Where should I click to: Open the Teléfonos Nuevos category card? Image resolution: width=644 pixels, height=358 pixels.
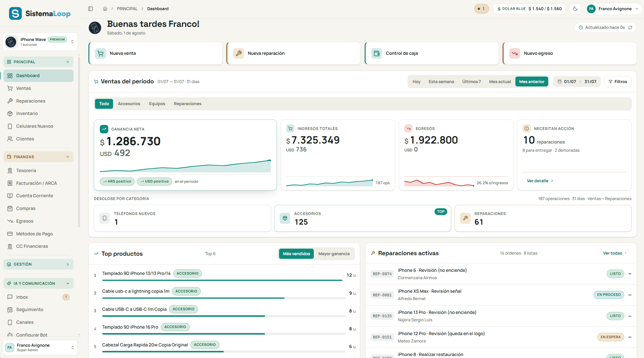tap(182, 218)
